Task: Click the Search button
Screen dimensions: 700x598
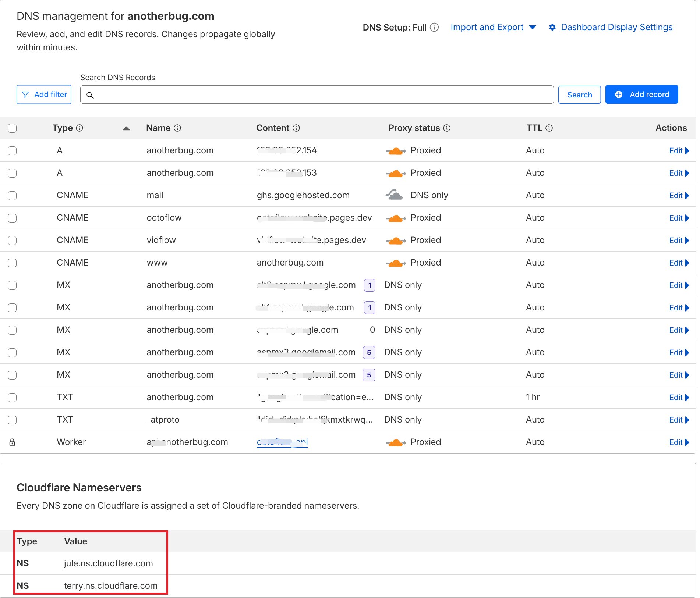Action: click(x=579, y=95)
